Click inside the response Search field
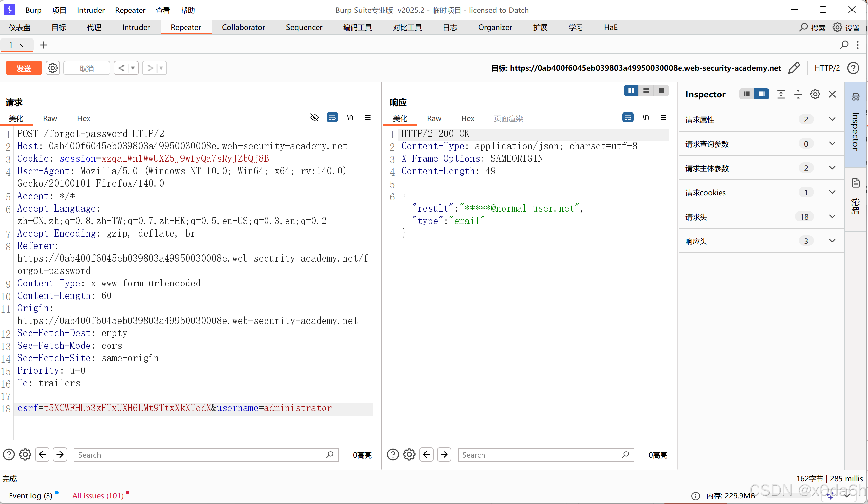The image size is (868, 504). 537,455
